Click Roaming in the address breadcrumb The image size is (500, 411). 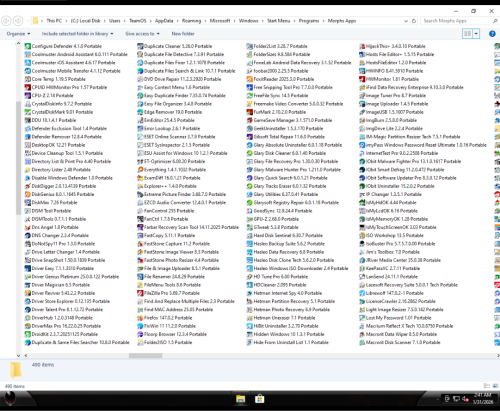(x=191, y=21)
